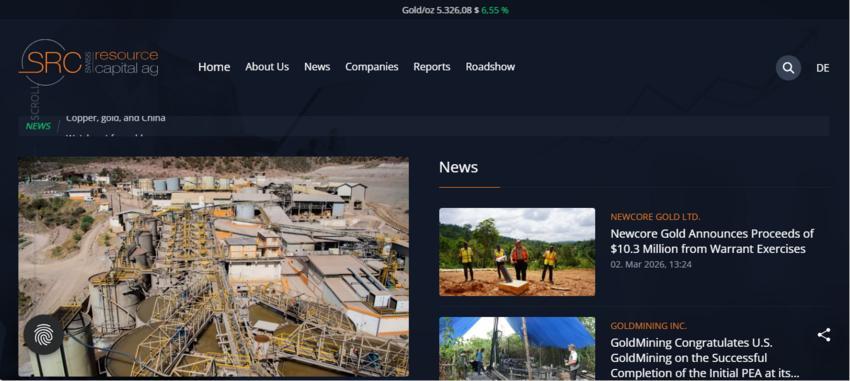
Task: Open the Roadshow menu item
Action: click(490, 67)
